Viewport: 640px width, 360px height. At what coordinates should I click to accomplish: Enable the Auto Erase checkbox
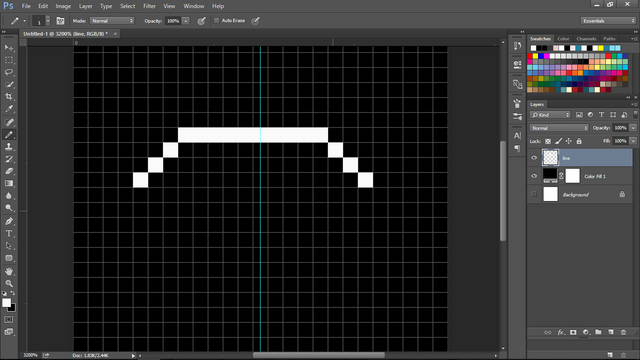click(x=217, y=20)
